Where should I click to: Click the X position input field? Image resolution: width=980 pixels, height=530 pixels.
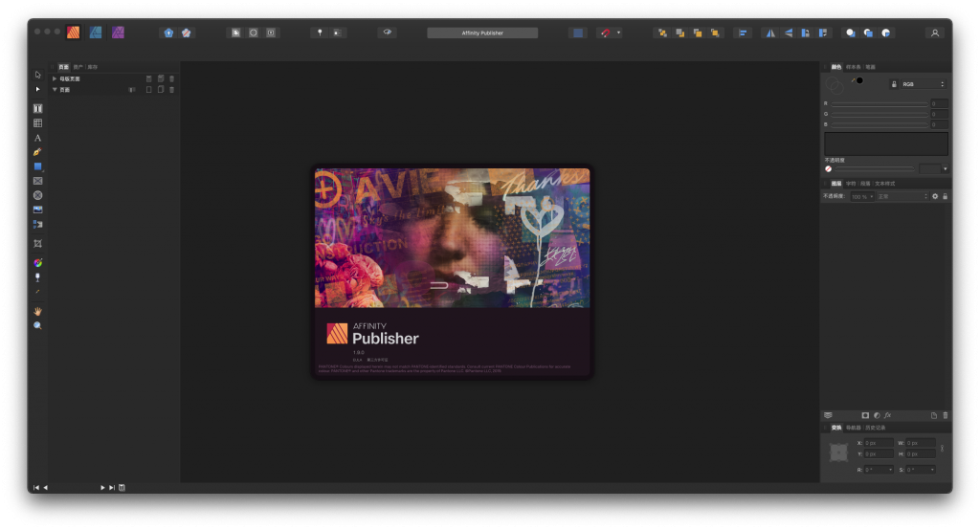coord(880,443)
